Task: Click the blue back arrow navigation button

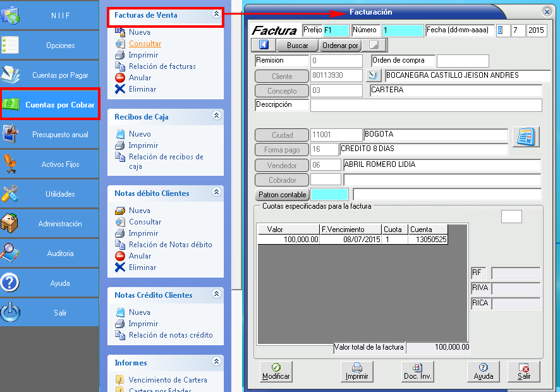Action: 264,46
